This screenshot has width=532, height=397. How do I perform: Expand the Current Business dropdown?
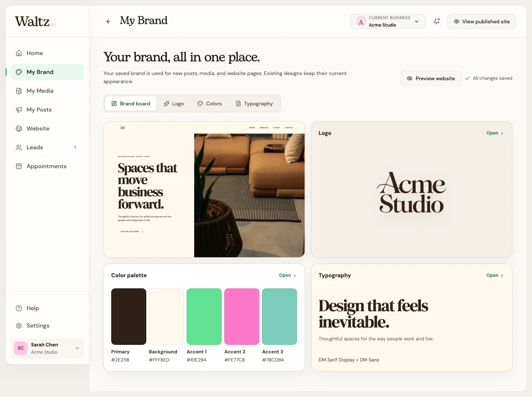(388, 21)
